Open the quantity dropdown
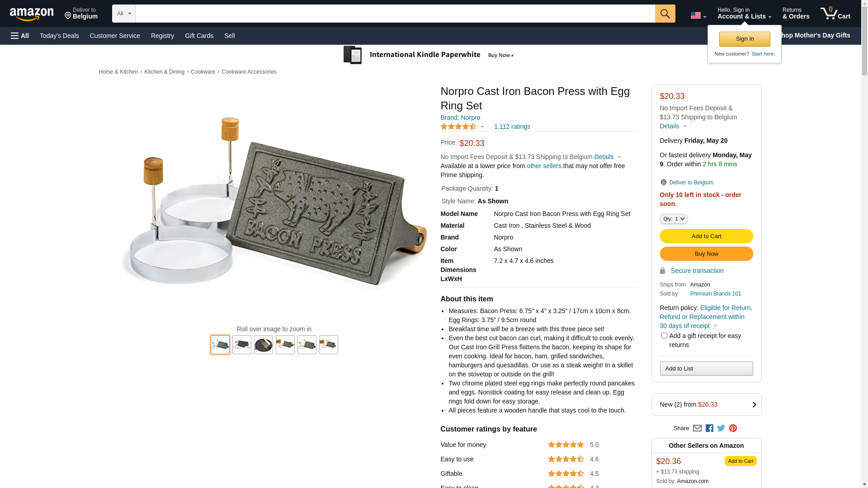The height and width of the screenshot is (488, 868). [674, 219]
